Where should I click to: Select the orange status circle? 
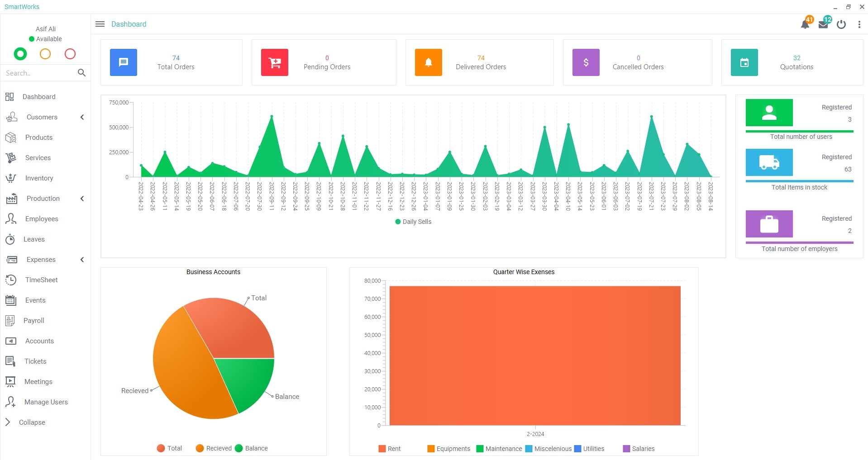point(45,54)
